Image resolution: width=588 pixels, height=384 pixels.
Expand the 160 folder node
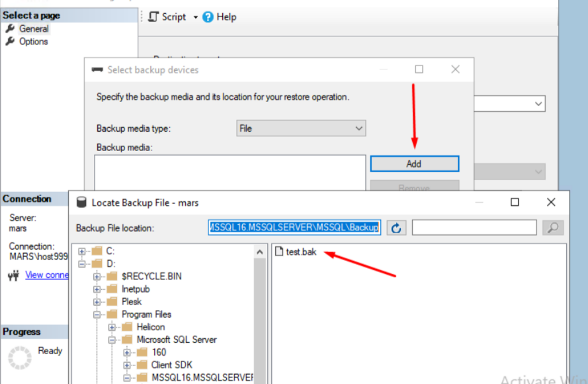[127, 352]
